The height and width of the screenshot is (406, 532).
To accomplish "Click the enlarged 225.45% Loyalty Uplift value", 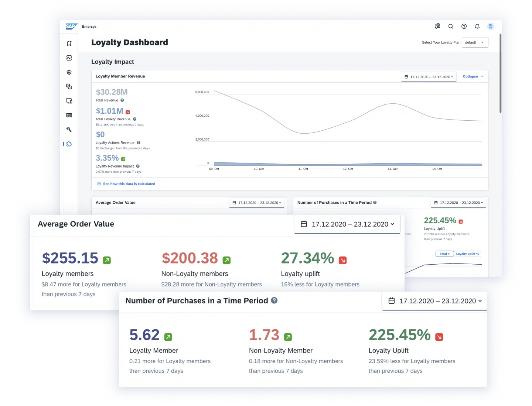I will [x=400, y=335].
